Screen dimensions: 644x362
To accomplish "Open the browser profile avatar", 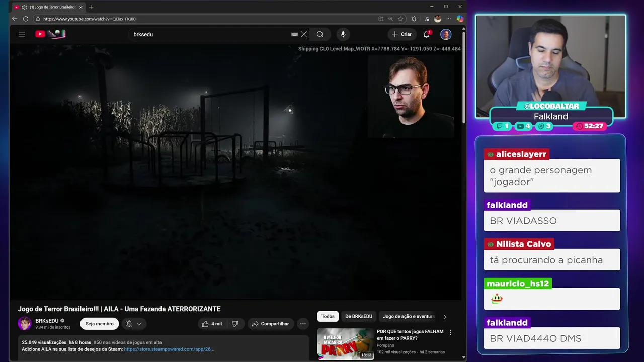I will pyautogui.click(x=438, y=19).
